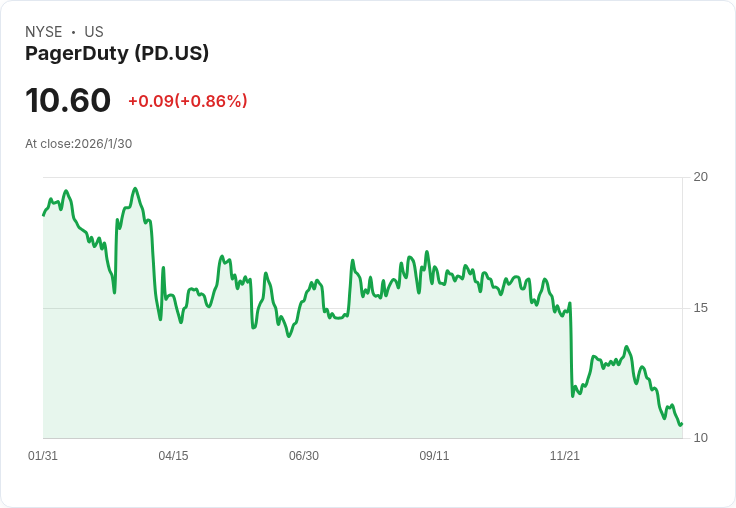Select the 06/30 date on the time axis
This screenshot has height=508, width=736.
tap(304, 456)
